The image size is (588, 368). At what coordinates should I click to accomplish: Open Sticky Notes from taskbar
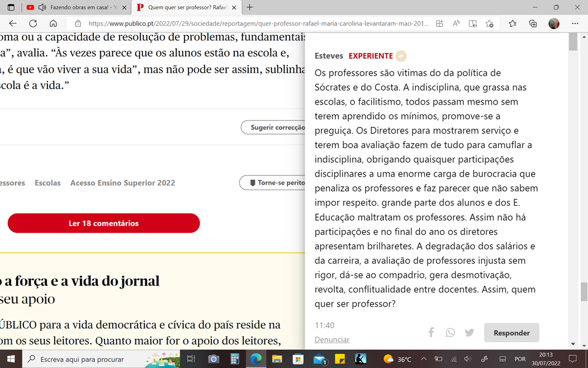pos(340,359)
